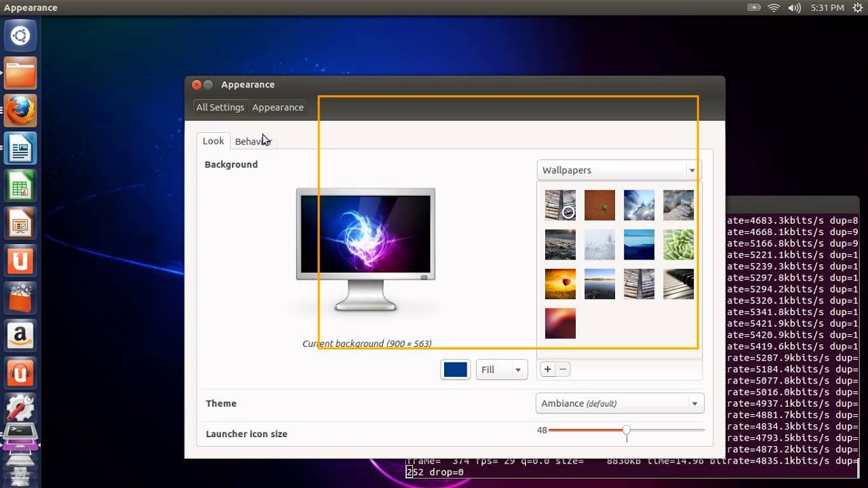868x488 pixels.
Task: Select the stacked gray stones wallpaper
Action: tap(678, 205)
